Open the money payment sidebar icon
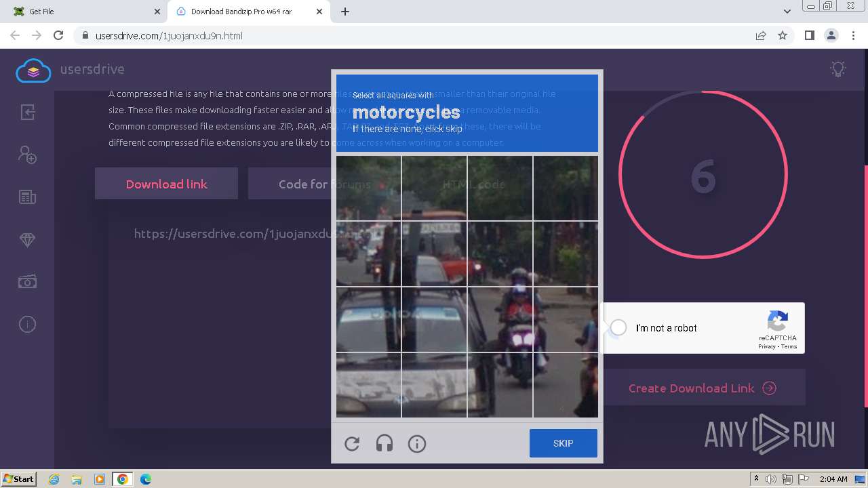 pos(27,282)
